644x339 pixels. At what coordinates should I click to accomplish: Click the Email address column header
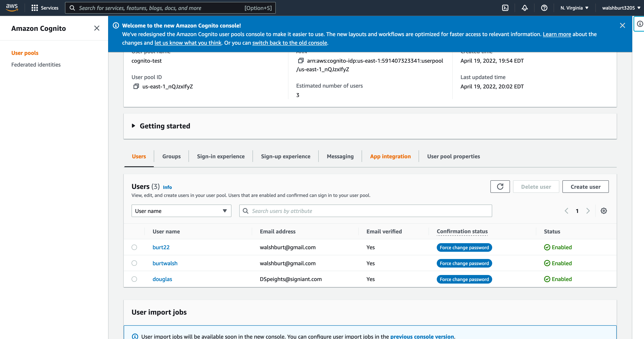coord(278,232)
